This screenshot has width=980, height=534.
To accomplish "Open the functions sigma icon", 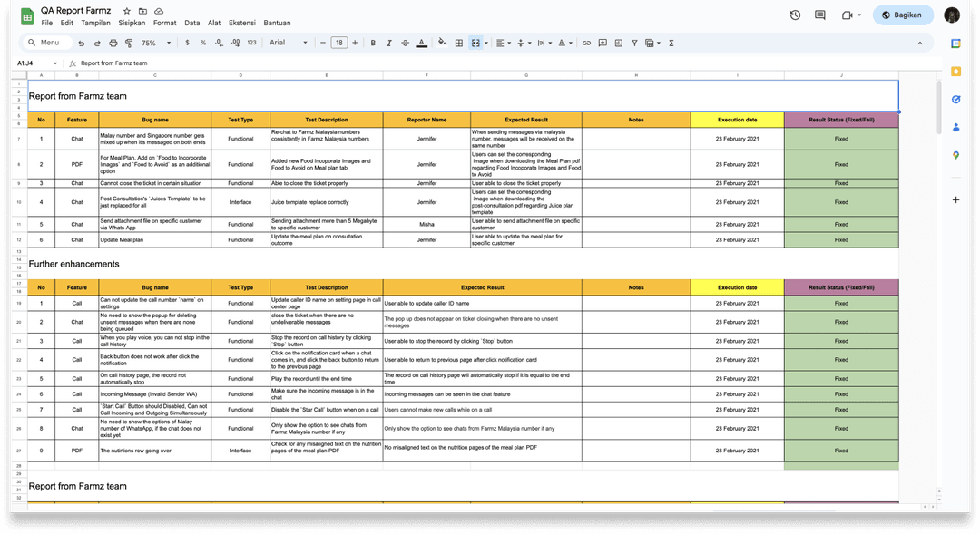I will (671, 44).
